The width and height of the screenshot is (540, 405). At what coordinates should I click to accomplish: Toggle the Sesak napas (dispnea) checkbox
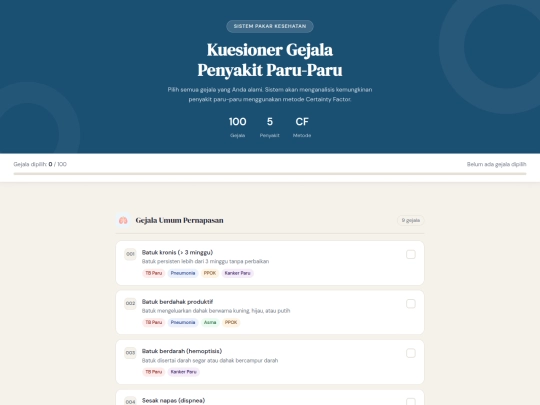[x=411, y=402]
